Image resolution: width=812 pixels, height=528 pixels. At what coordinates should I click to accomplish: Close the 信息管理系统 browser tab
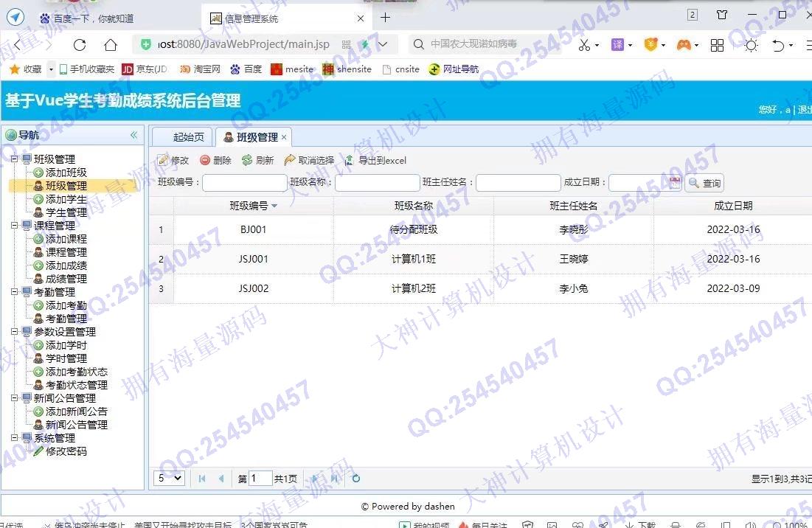(361, 18)
